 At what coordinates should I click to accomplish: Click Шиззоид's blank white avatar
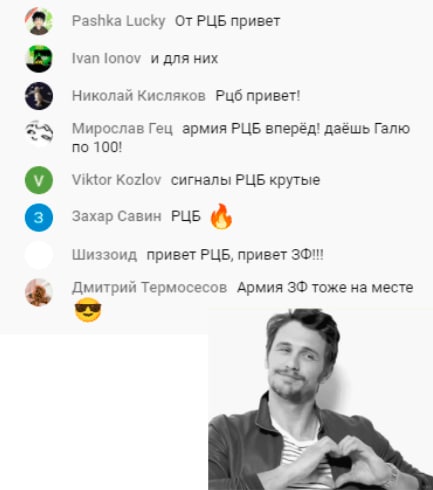[39, 255]
